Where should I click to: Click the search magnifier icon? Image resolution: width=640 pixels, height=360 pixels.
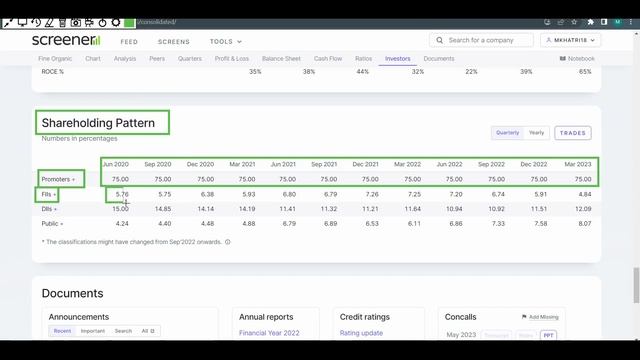[440, 40]
